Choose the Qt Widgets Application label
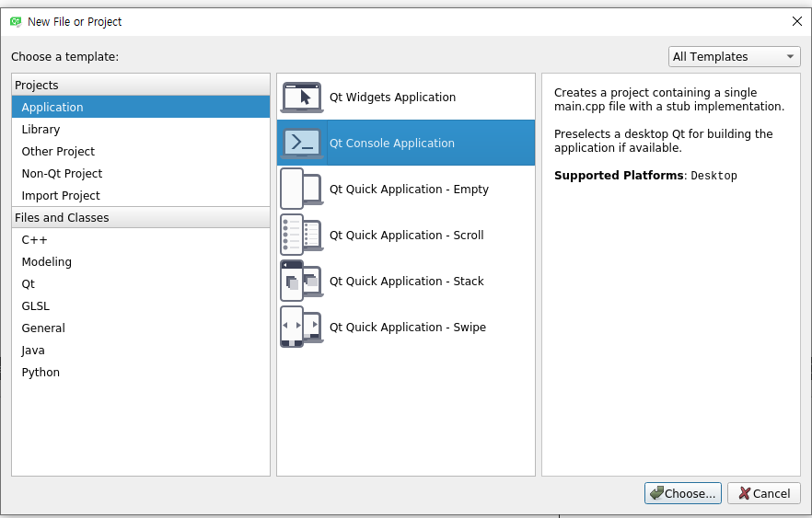 [392, 98]
